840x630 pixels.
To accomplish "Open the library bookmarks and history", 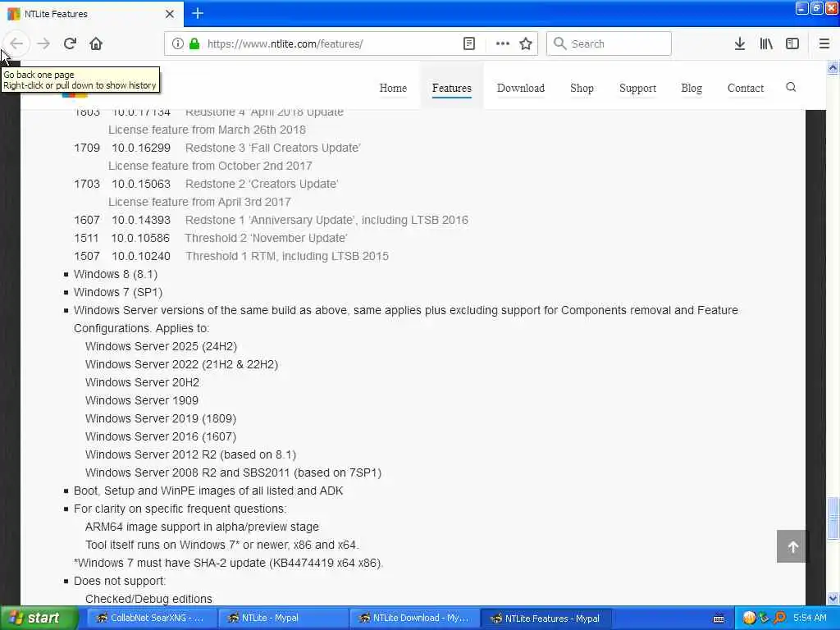I will [x=766, y=43].
